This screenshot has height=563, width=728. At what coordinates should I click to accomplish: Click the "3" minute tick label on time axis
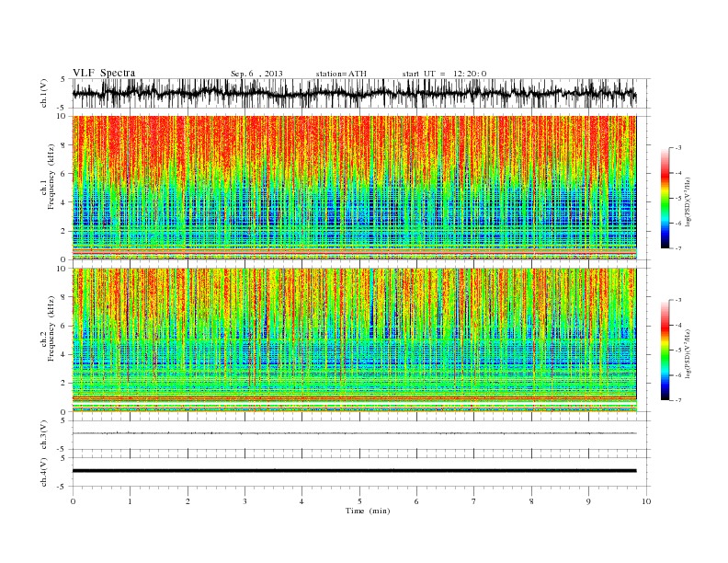click(x=245, y=501)
